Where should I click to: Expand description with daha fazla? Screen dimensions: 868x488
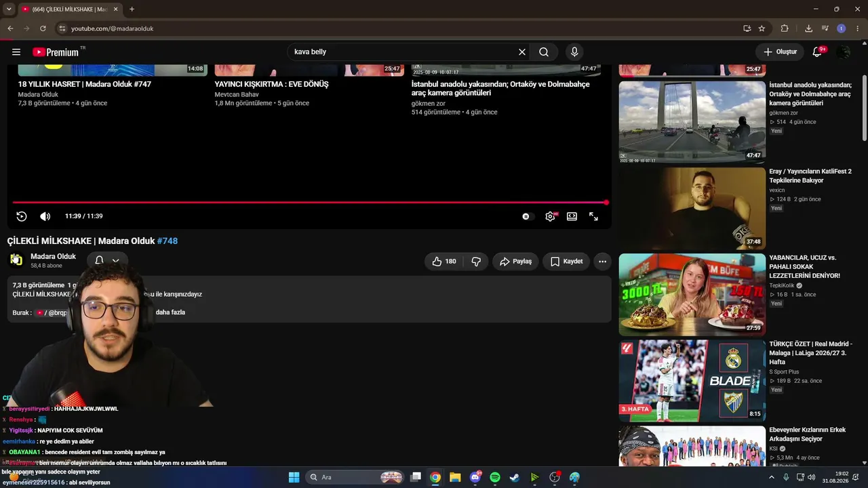(170, 312)
